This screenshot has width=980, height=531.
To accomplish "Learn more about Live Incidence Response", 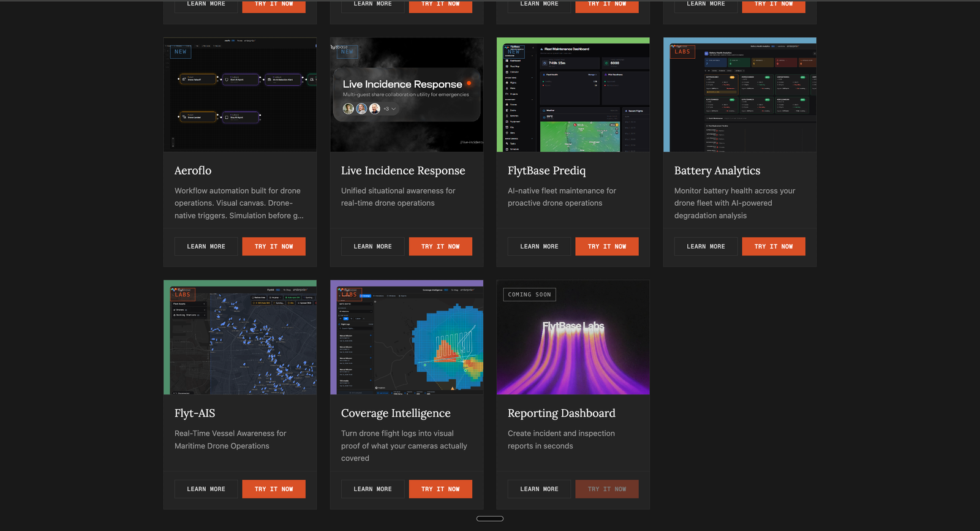I will tap(373, 246).
